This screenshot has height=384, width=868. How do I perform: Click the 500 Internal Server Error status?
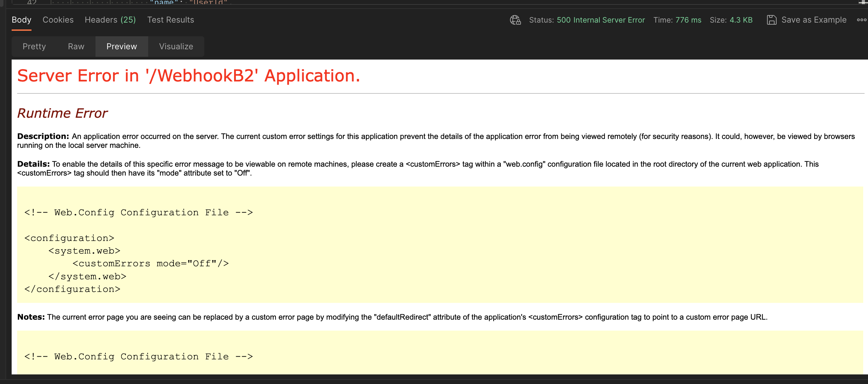[x=601, y=20]
